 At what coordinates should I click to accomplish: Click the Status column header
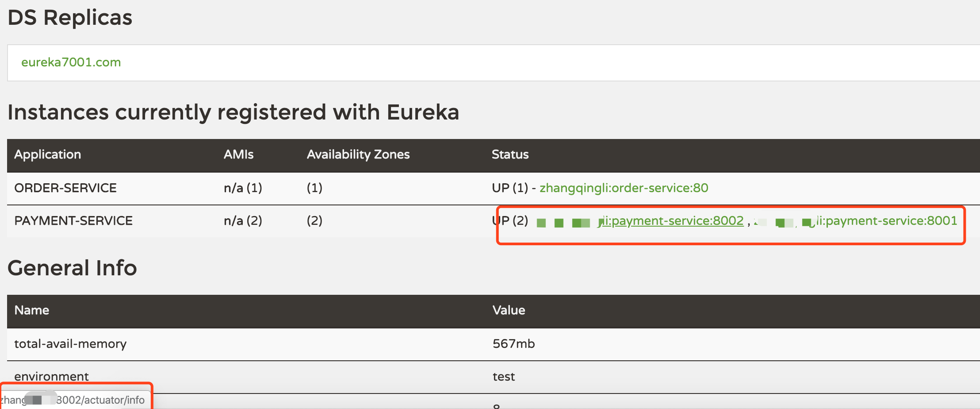(x=510, y=154)
